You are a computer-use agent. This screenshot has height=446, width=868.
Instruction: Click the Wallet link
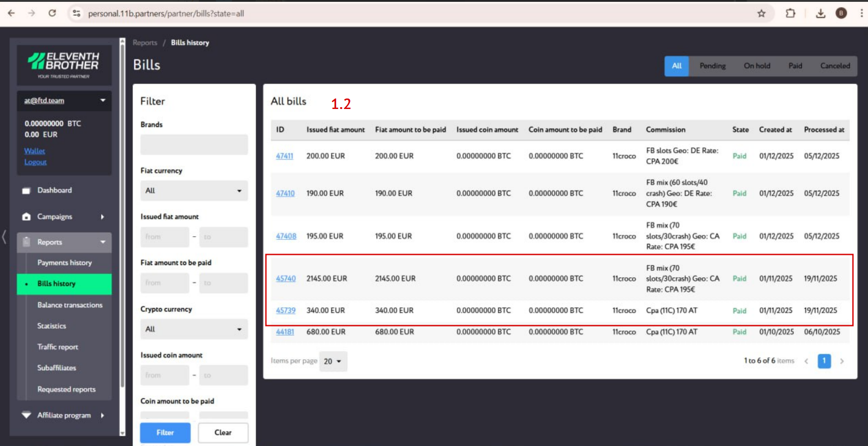35,151
